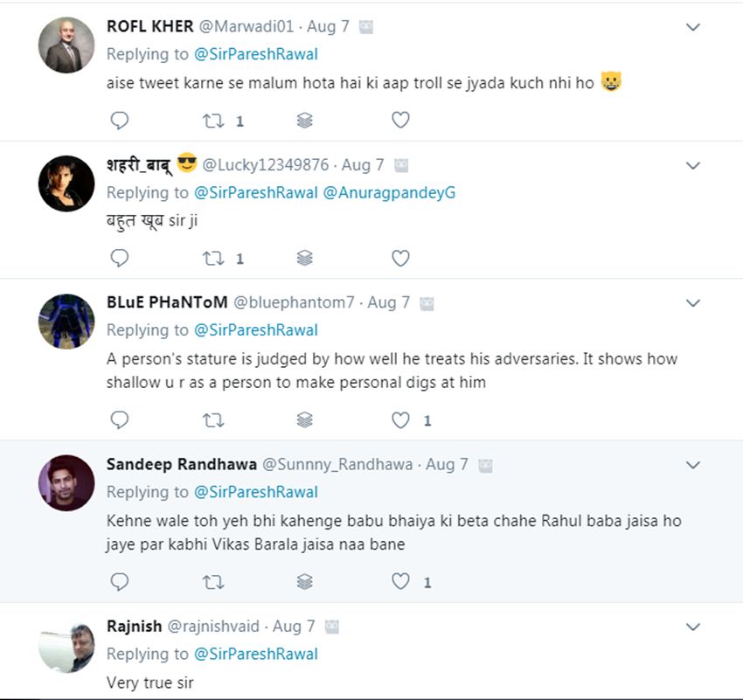743x700 pixels.
Task: Reply to Sandeep Randhawa's tweet
Action: pos(121,581)
